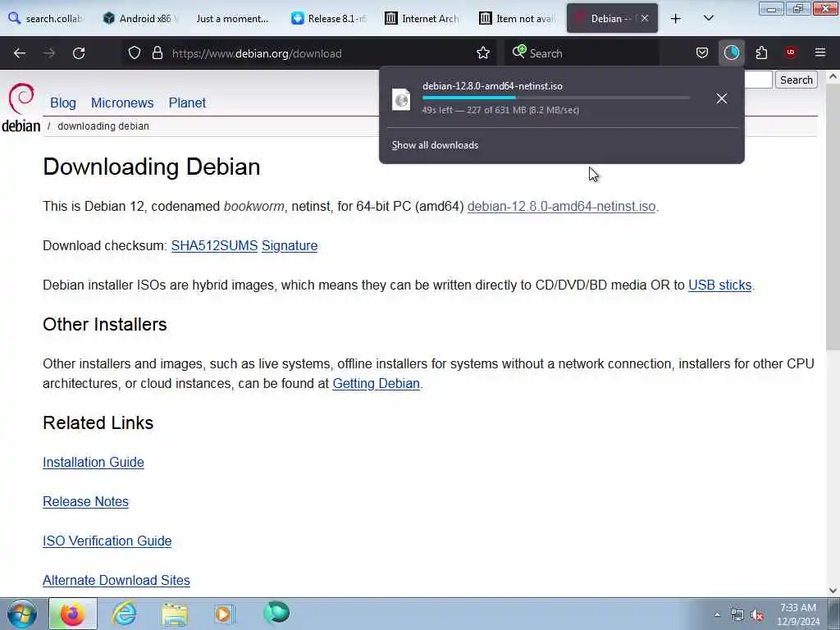Click the debian-12.8.0-amd64-netinst.iso page link
Image resolution: width=840 pixels, height=630 pixels.
point(561,206)
